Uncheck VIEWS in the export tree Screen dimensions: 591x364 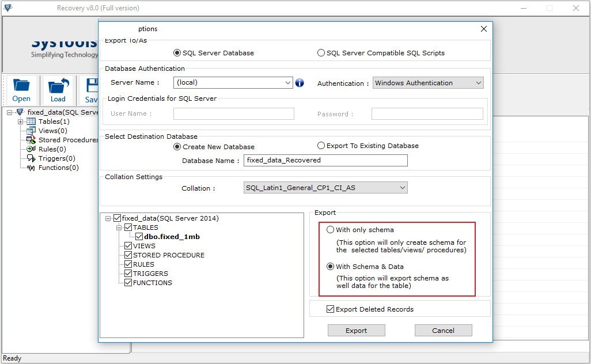[x=128, y=246]
